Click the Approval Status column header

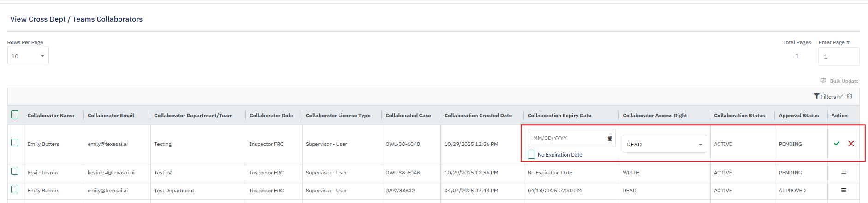pos(798,116)
